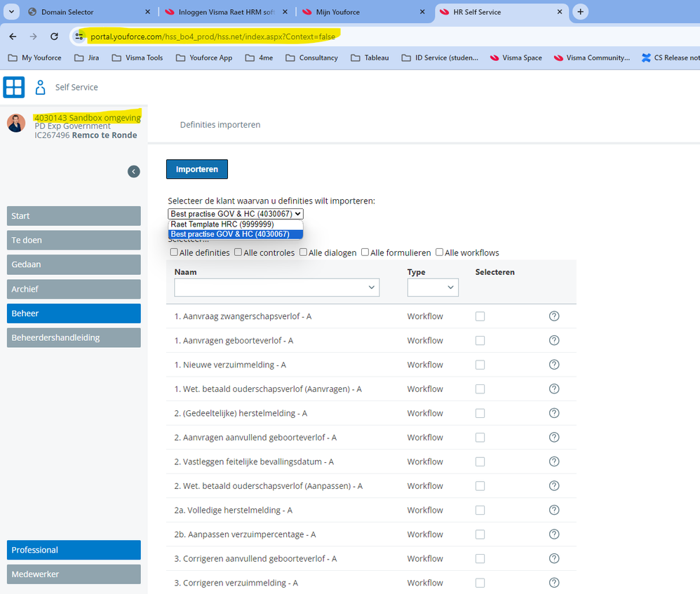The height and width of the screenshot is (594, 700).
Task: Open the Visma Space bookmark
Action: point(516,58)
